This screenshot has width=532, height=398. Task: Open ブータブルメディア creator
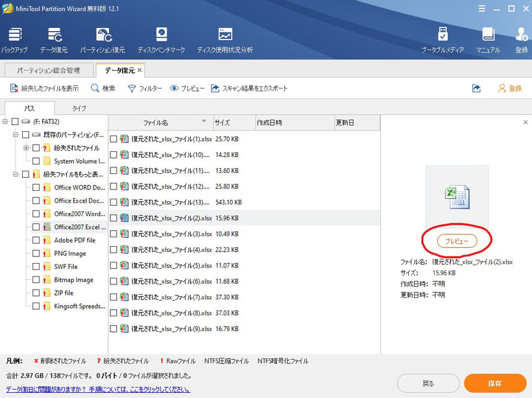click(x=442, y=40)
